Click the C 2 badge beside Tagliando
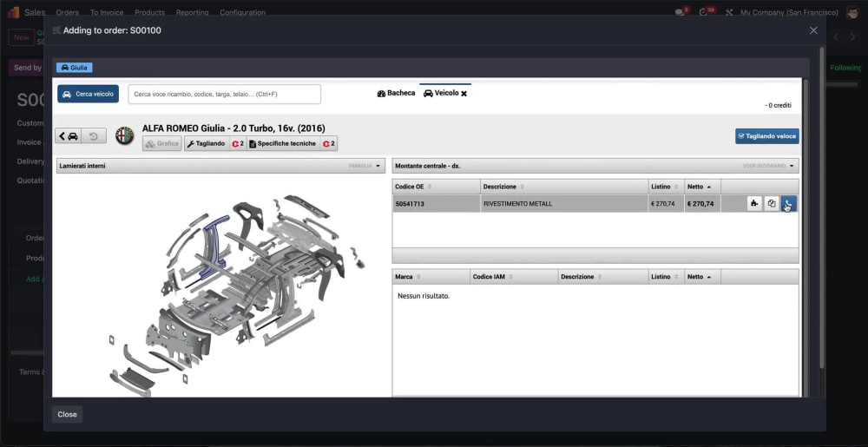This screenshot has width=868, height=447. (x=238, y=144)
